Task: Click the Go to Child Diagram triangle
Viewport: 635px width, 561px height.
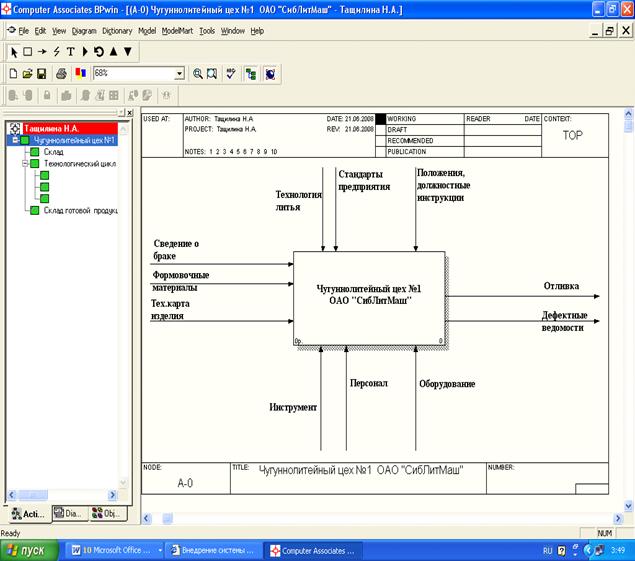Action: [127, 51]
